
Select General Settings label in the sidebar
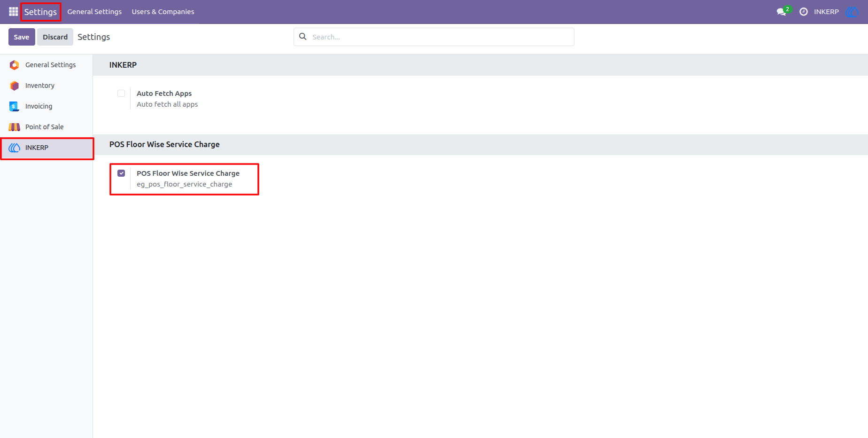51,65
